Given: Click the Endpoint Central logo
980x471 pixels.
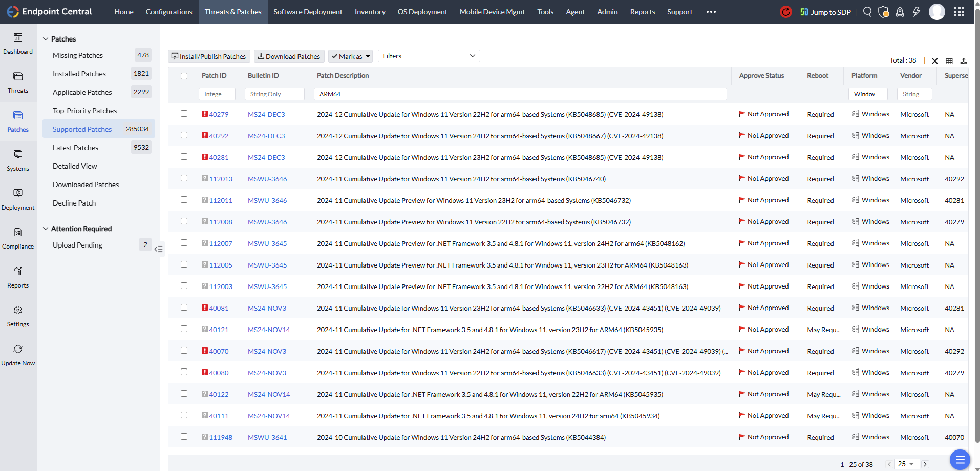Looking at the screenshot, I should pyautogui.click(x=49, y=12).
